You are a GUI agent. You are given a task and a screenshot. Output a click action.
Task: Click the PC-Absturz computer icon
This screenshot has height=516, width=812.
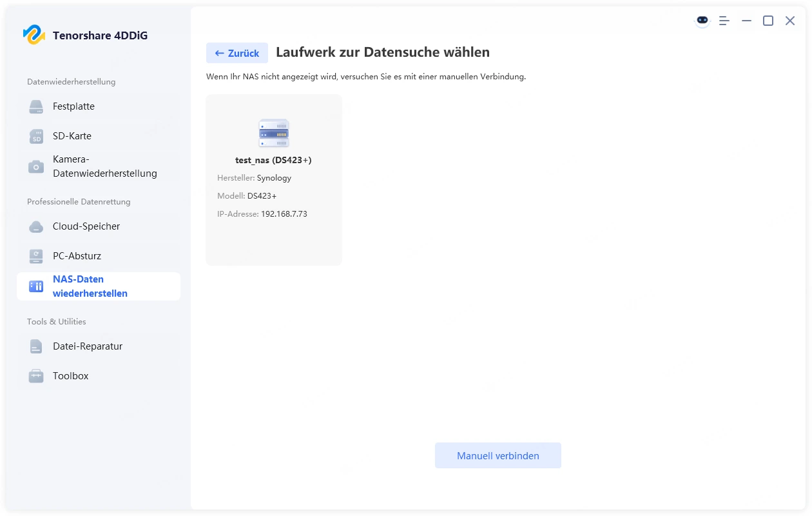point(36,257)
